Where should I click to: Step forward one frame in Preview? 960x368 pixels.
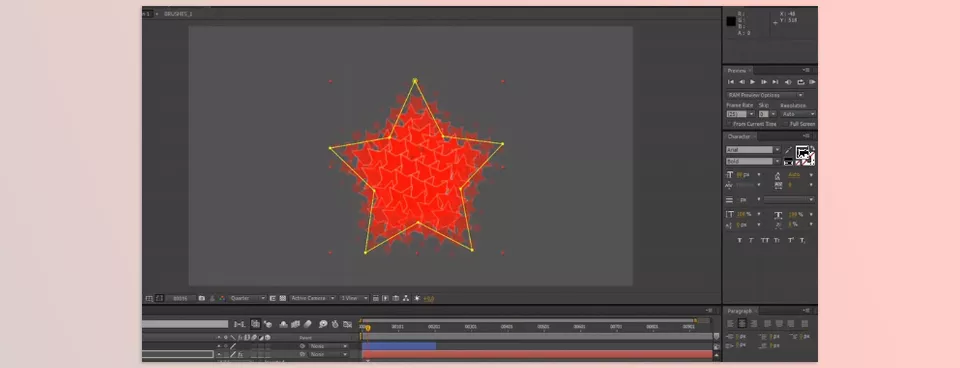763,82
